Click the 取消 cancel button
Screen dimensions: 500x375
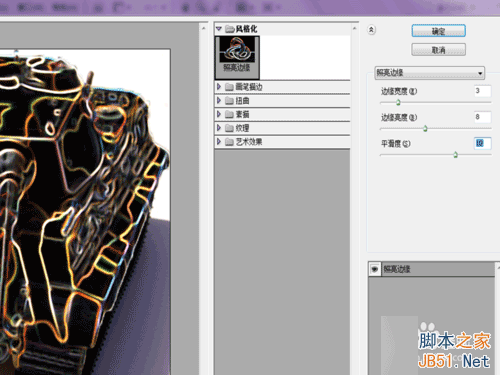438,50
